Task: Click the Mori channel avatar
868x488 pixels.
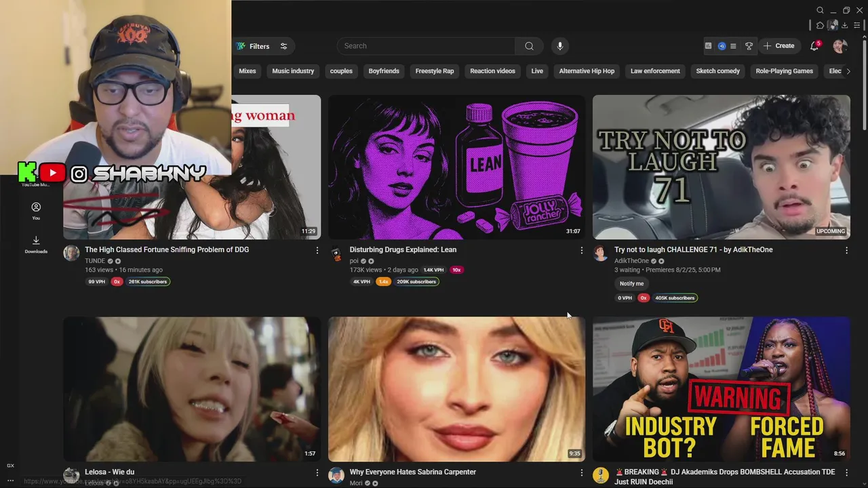Action: point(336,475)
